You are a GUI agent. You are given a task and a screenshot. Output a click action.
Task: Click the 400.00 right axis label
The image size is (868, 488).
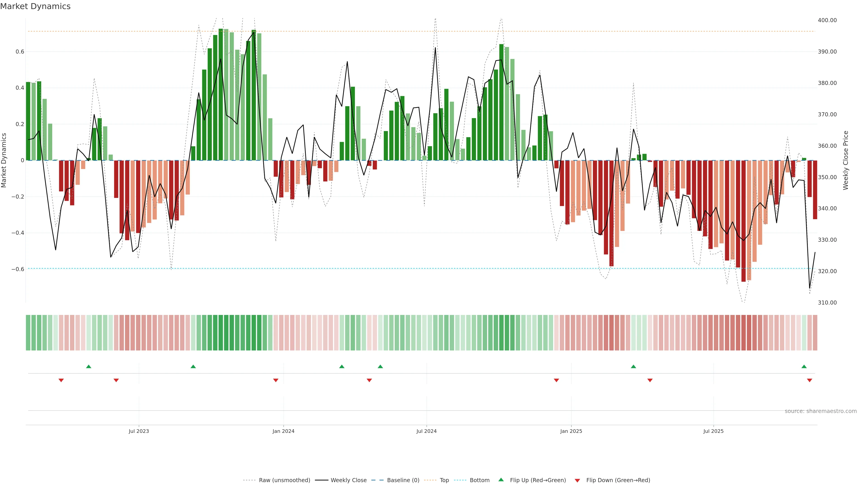827,20
